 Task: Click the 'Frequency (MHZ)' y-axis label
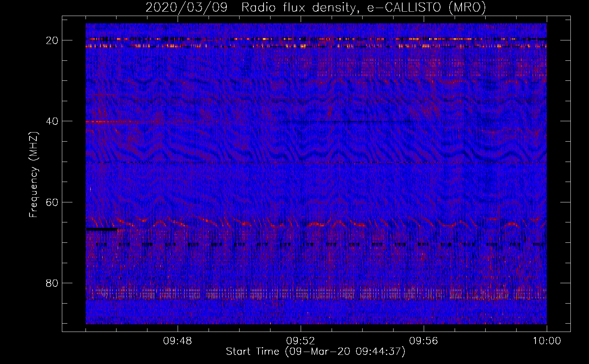click(33, 175)
